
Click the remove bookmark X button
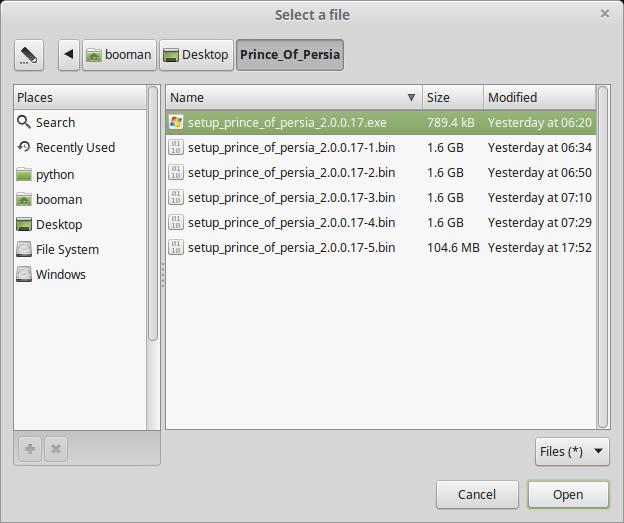tap(56, 449)
